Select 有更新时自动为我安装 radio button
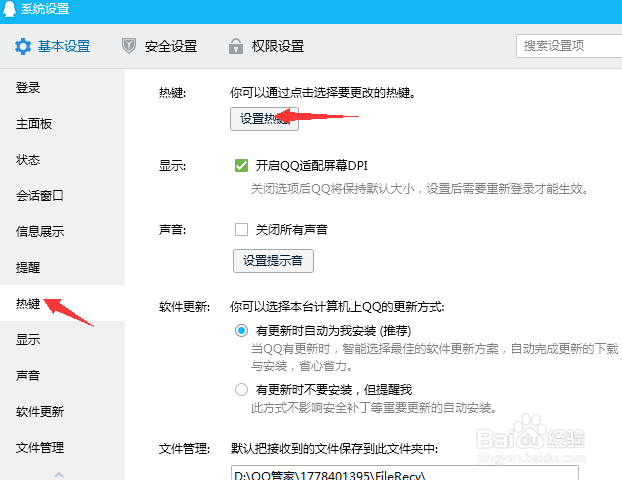This screenshot has height=480, width=622. pos(241,330)
